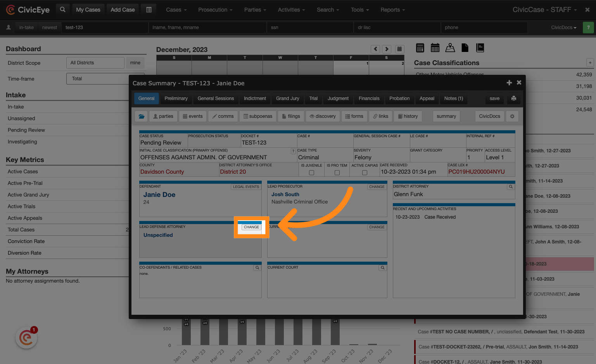
Task: Click CHANGE for lead prosecutor
Action: (377, 187)
